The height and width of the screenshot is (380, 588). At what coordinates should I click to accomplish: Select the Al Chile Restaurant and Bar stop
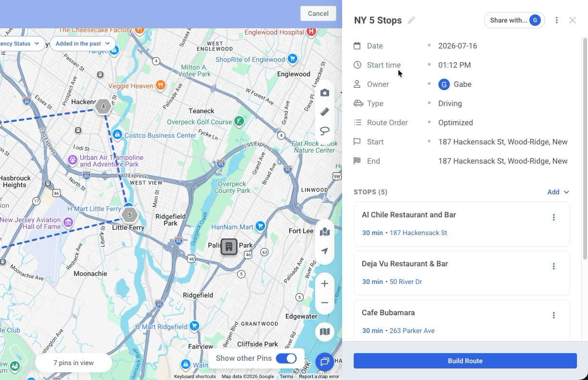click(x=409, y=215)
